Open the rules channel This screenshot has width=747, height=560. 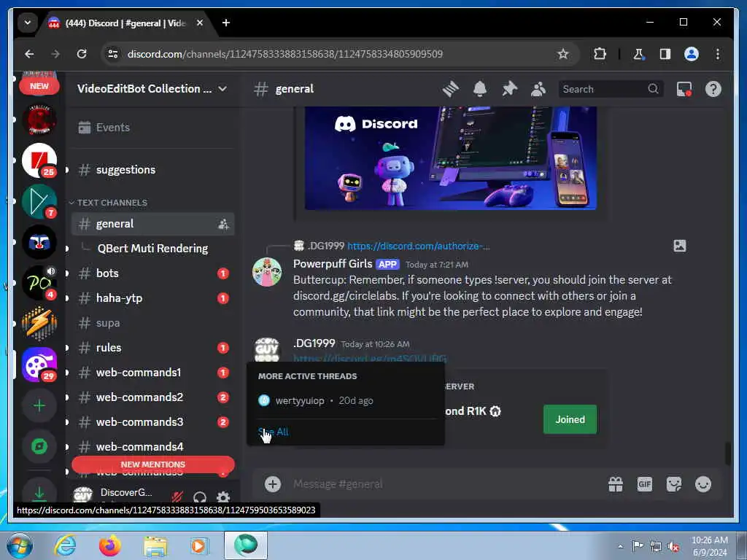(x=152, y=348)
